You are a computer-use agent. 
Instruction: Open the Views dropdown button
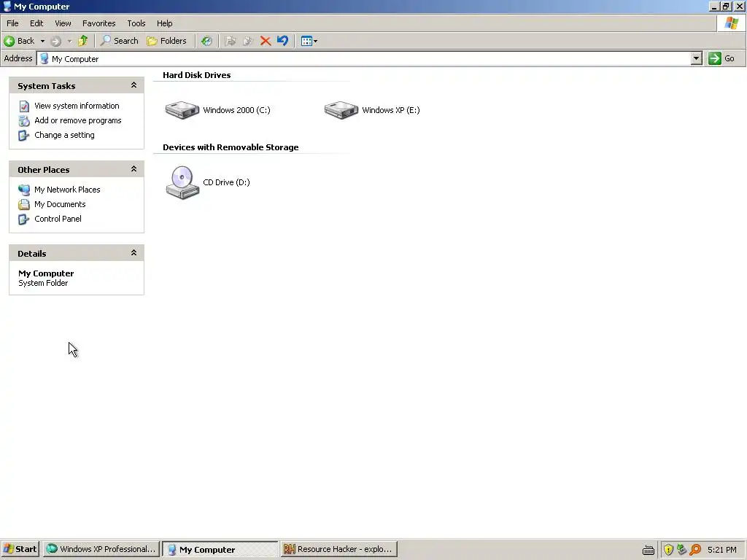click(x=309, y=41)
